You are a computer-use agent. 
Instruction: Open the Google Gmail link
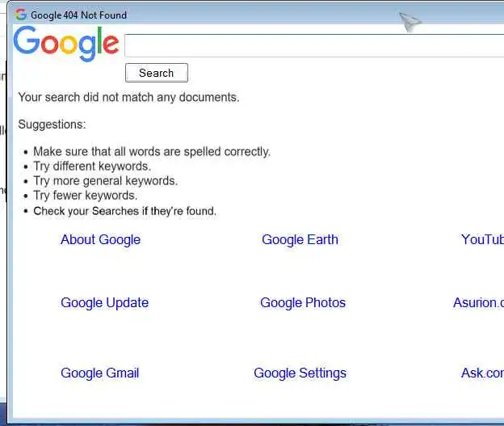(100, 373)
